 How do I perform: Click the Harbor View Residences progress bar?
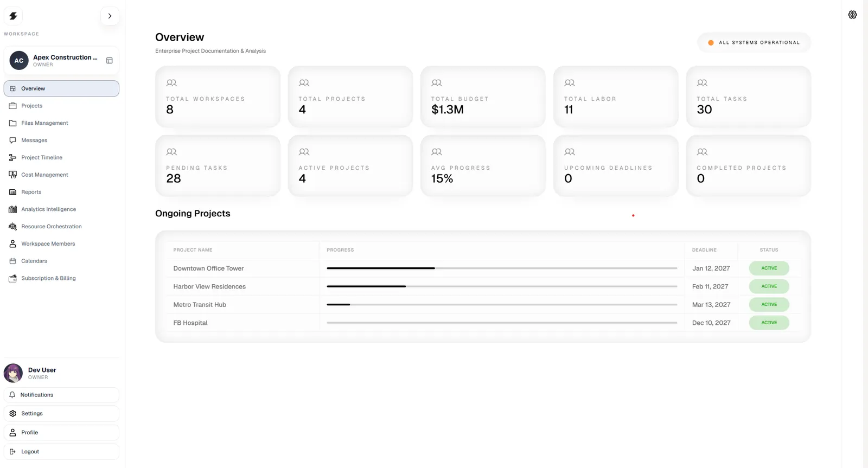(502, 286)
